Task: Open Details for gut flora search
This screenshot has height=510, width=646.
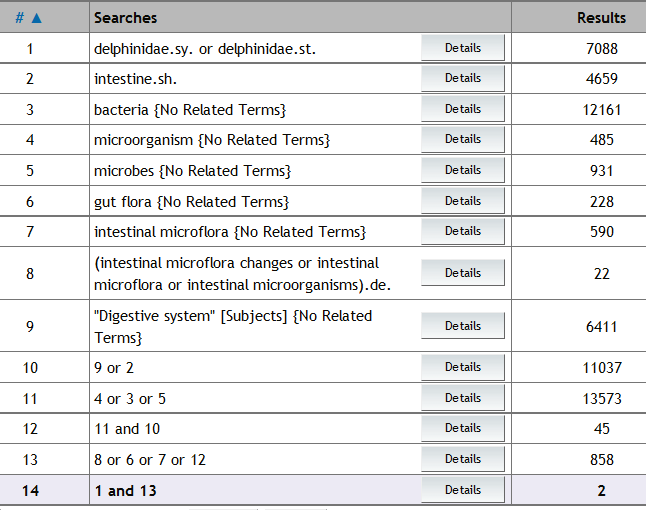Action: [463, 201]
